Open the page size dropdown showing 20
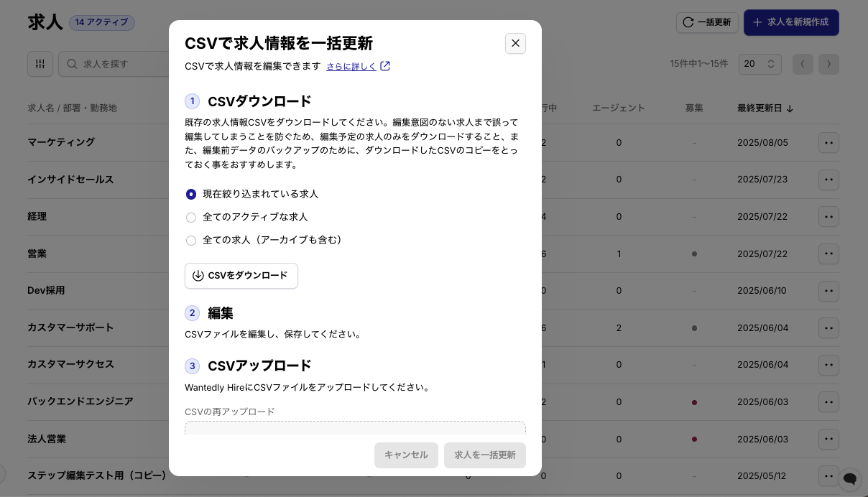This screenshot has height=497, width=868. click(759, 64)
